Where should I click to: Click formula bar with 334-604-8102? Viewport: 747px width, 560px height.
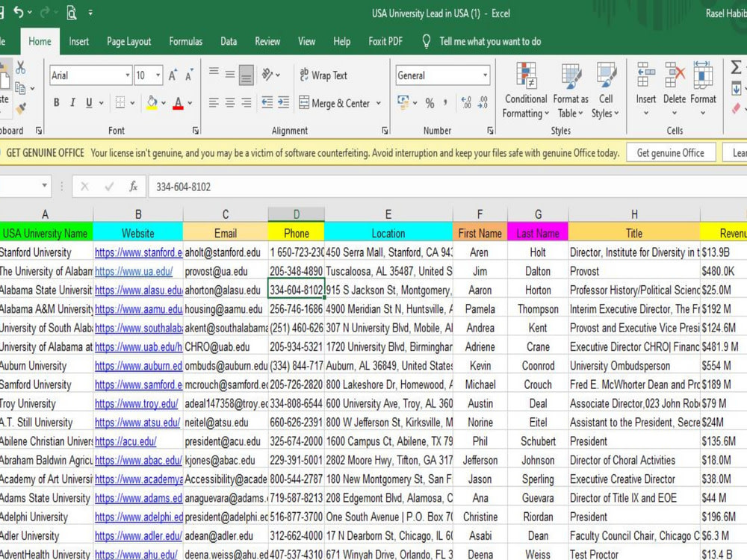[447, 187]
